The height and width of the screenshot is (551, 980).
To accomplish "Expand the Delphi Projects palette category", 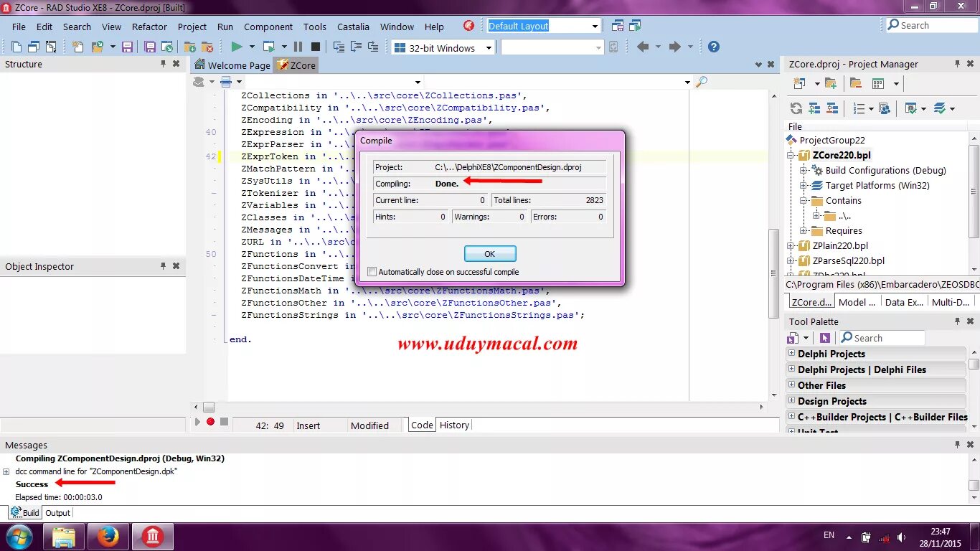I will (x=791, y=353).
